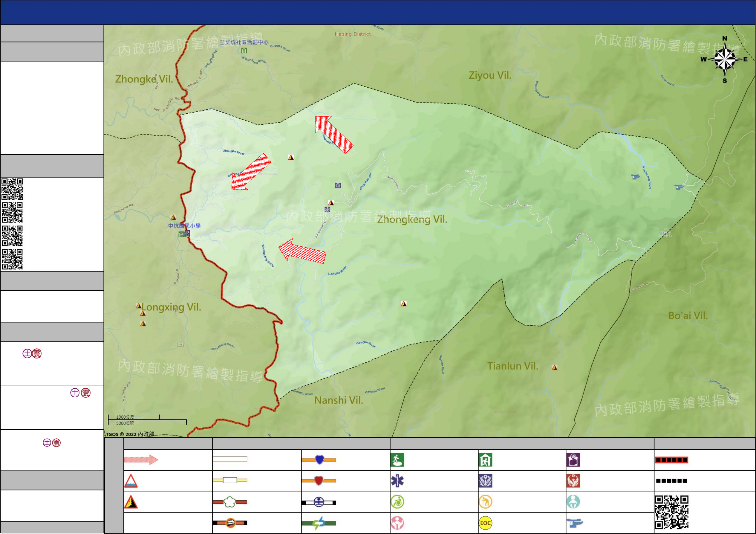The height and width of the screenshot is (534, 756).
Task: Click the green shelter house legend icon
Action: (486, 460)
